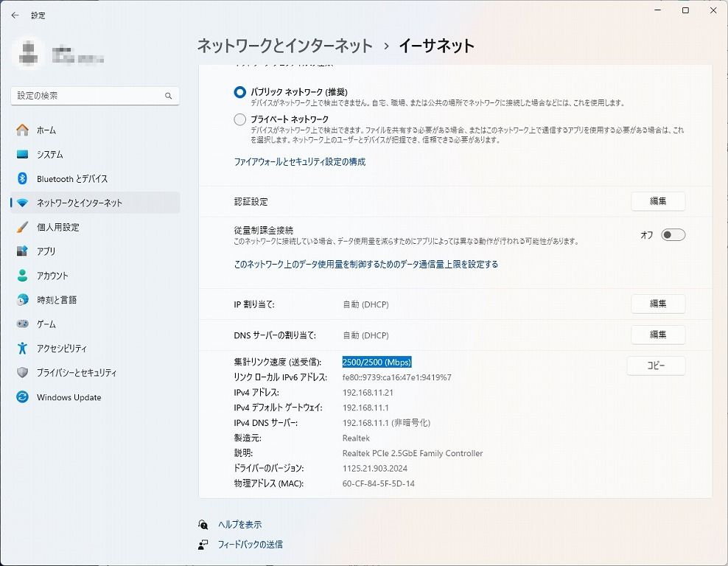Select the Public network radio button

coord(239,92)
